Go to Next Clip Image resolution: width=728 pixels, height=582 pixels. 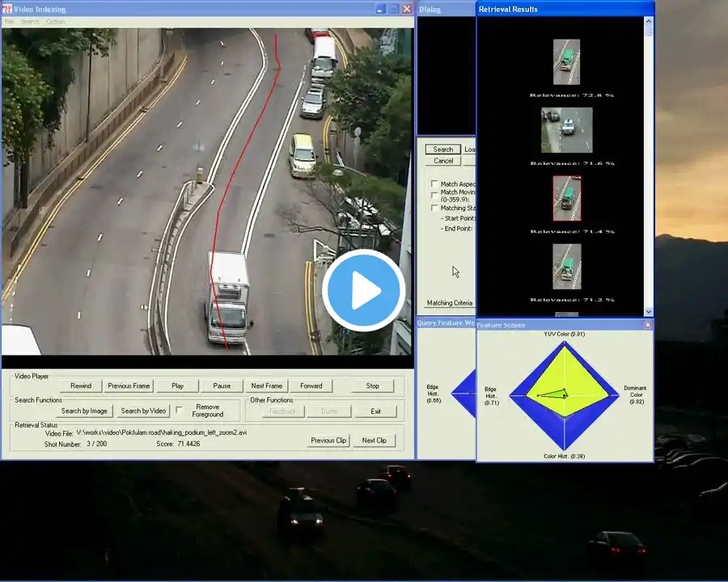pos(375,440)
